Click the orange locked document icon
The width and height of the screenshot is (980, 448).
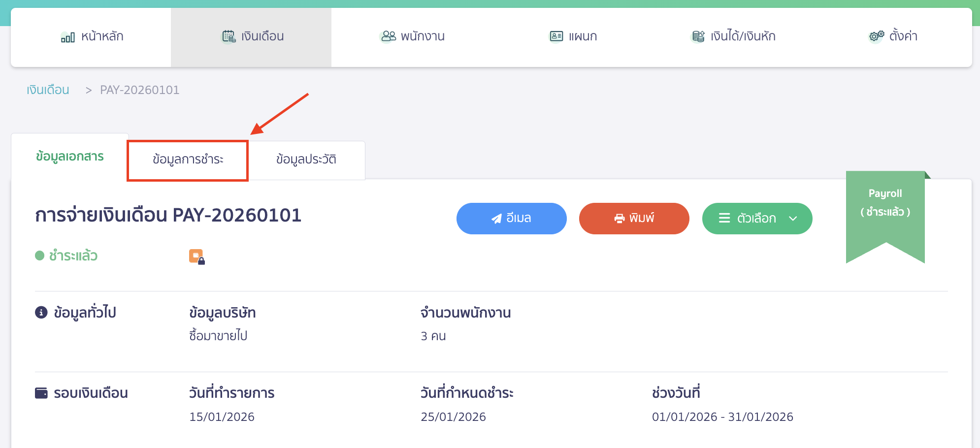click(196, 256)
